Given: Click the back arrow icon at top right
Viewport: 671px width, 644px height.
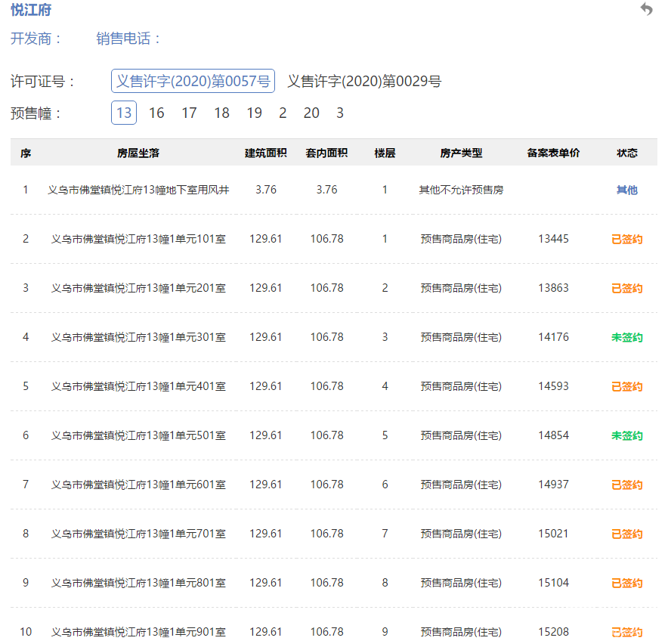Looking at the screenshot, I should 646,9.
